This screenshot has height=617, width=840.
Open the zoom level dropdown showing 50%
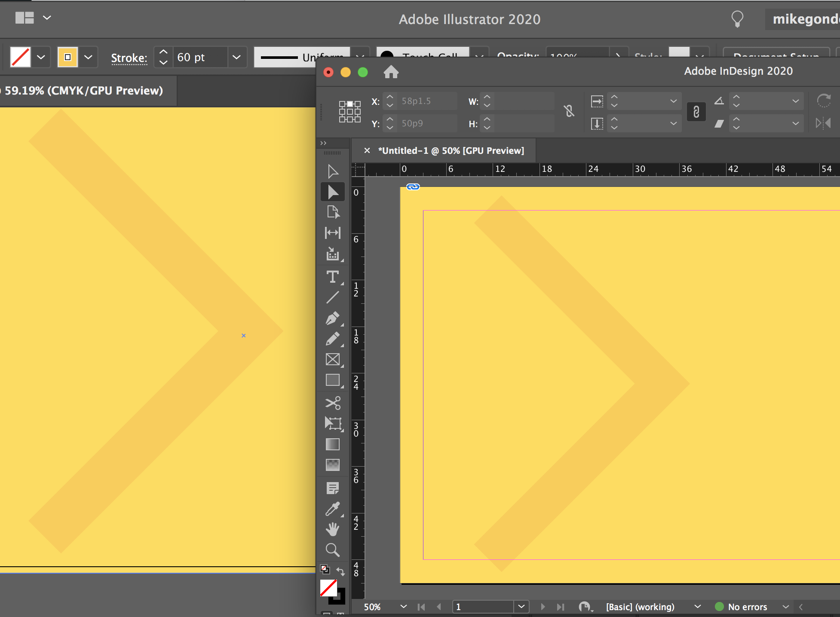coord(403,607)
